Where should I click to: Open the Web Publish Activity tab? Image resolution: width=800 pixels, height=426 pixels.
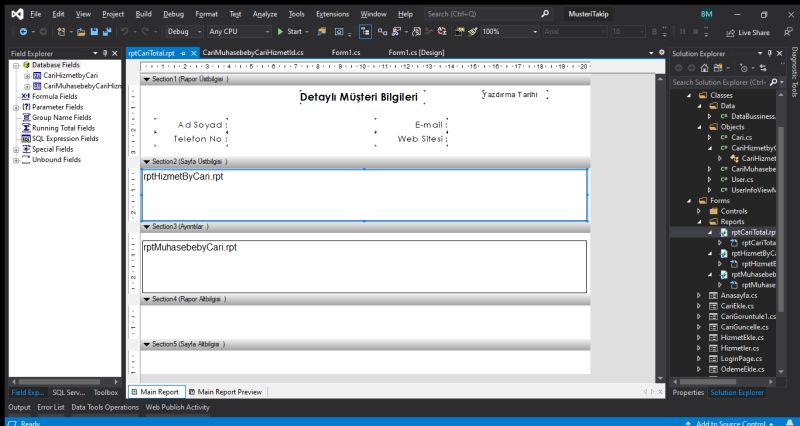click(178, 407)
